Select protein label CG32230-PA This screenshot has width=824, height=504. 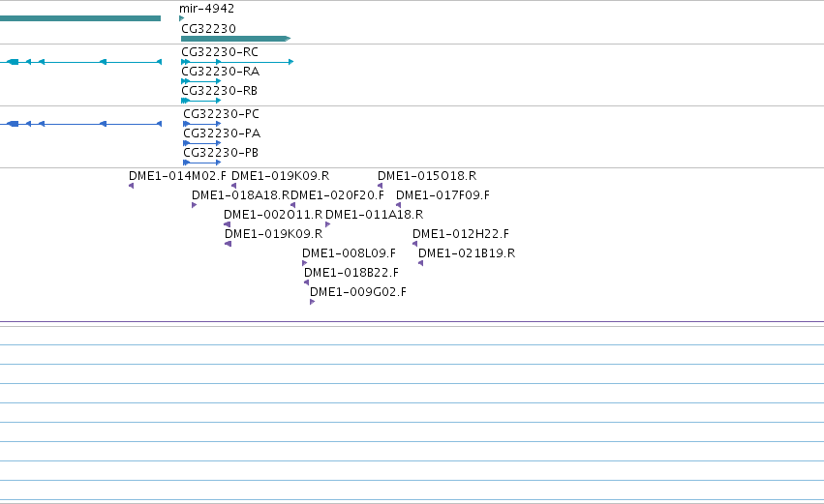222,133
